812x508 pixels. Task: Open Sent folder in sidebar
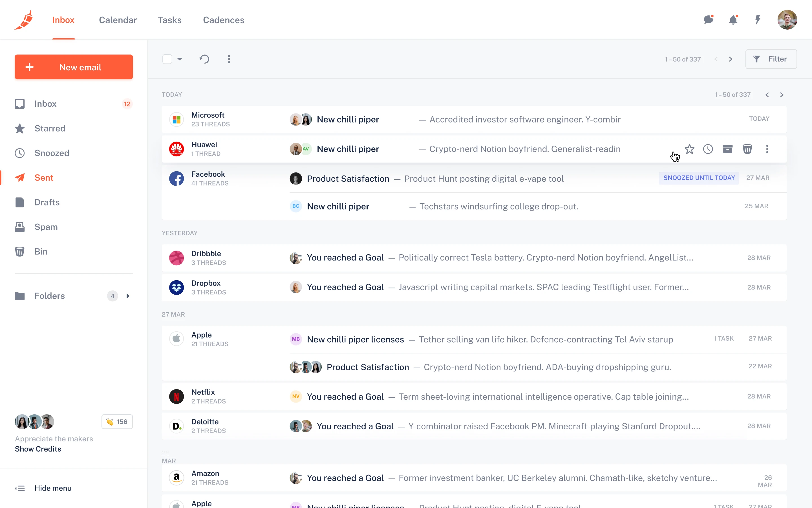pyautogui.click(x=74, y=178)
